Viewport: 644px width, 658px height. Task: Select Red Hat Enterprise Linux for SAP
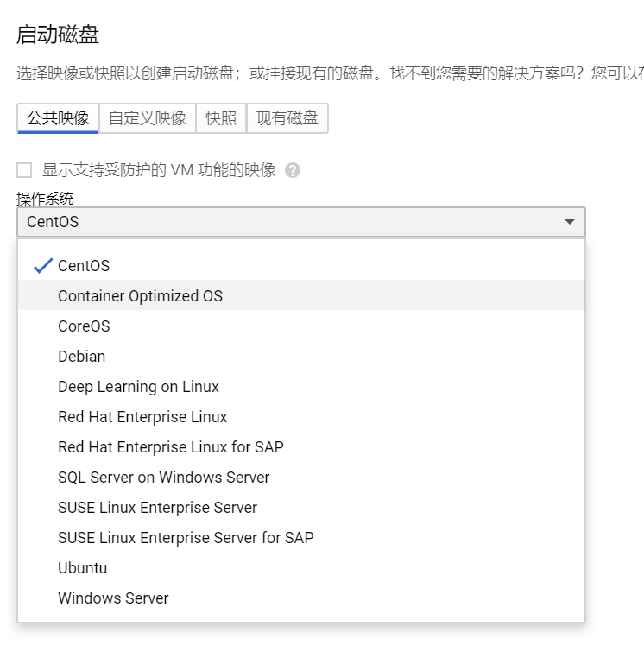[x=171, y=447]
